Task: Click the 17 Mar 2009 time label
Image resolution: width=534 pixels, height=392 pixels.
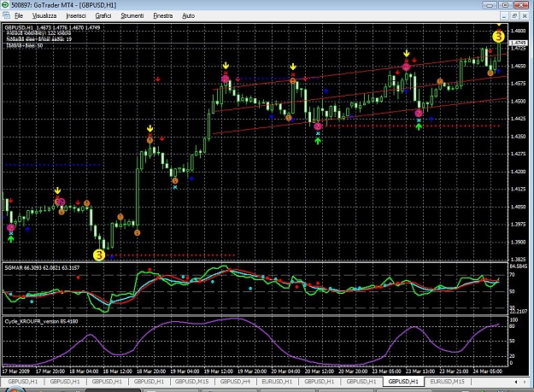Action: pos(16,371)
